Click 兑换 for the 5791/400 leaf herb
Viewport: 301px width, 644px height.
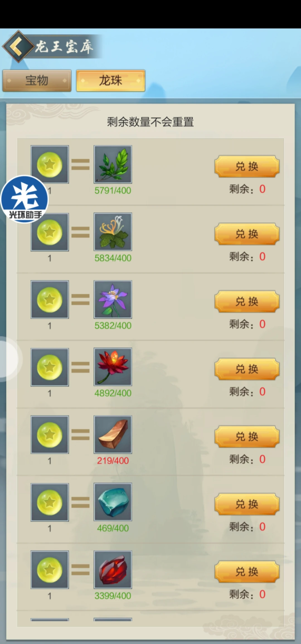click(x=247, y=166)
